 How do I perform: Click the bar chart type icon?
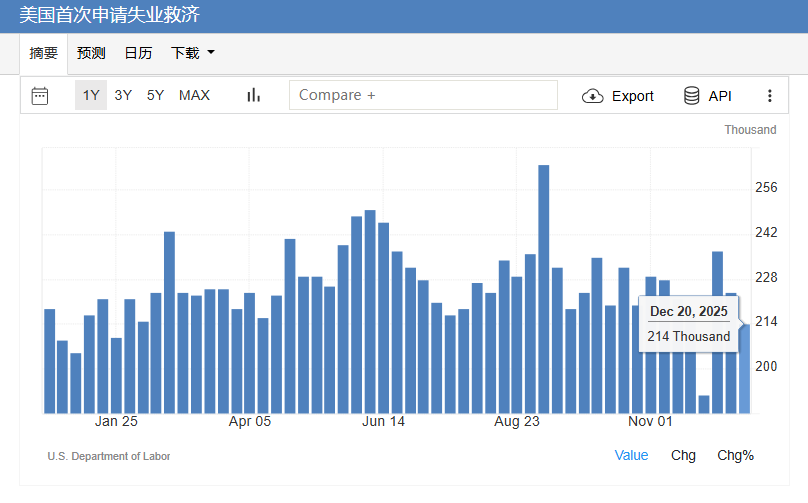tap(253, 96)
